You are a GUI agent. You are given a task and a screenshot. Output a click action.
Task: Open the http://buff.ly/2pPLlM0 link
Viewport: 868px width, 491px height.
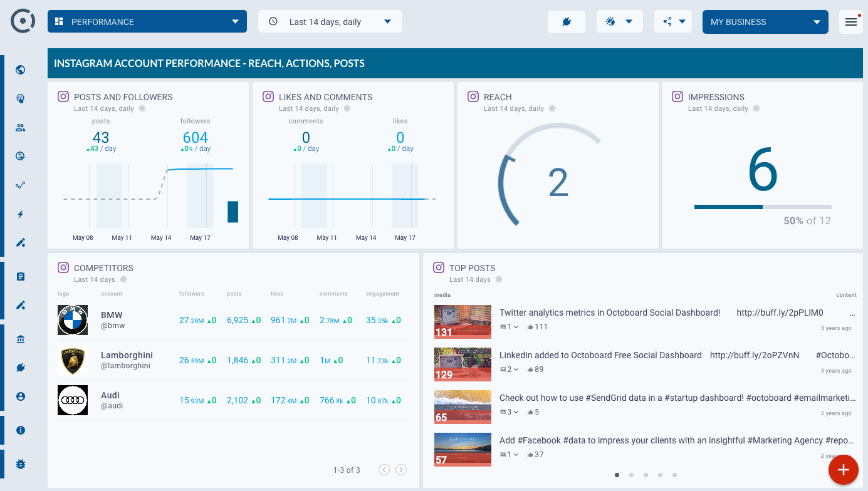(780, 313)
